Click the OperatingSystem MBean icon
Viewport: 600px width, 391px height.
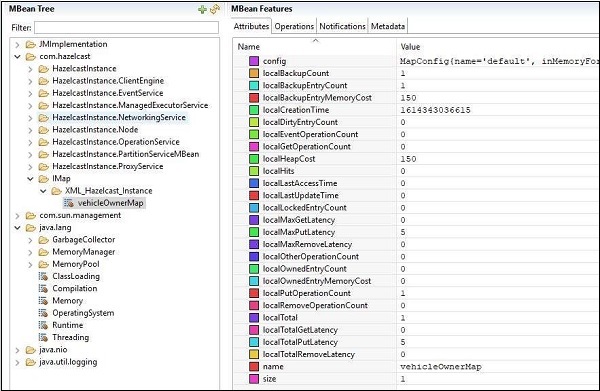point(43,313)
